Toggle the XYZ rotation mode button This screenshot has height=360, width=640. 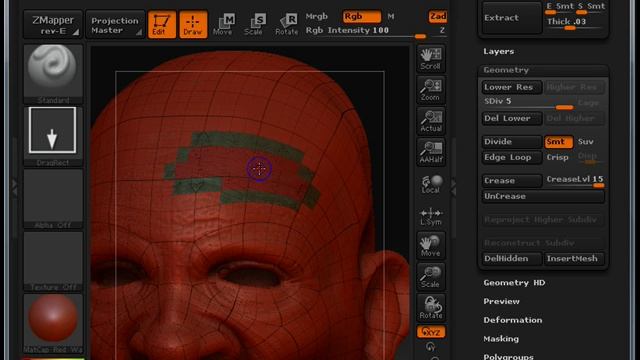pos(431,332)
